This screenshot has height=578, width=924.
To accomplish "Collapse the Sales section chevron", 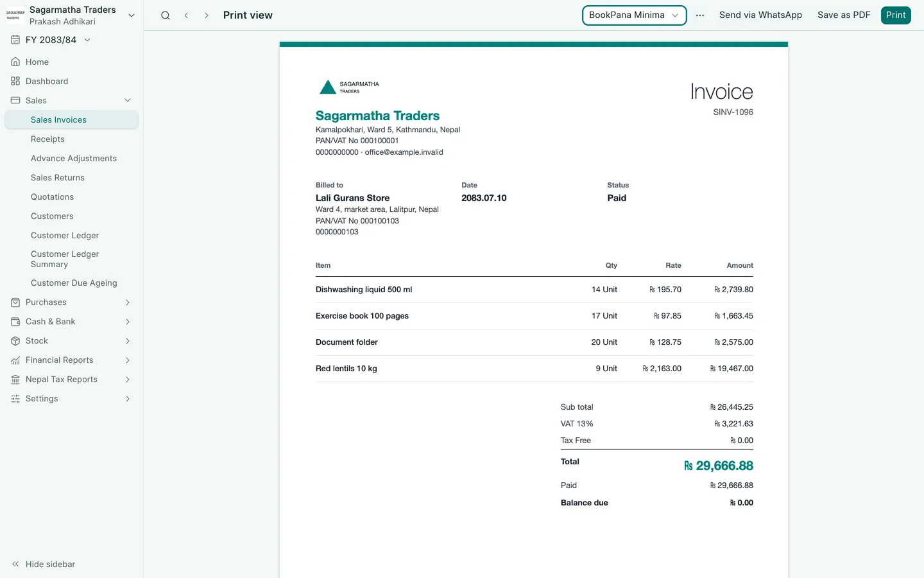I will [x=128, y=101].
